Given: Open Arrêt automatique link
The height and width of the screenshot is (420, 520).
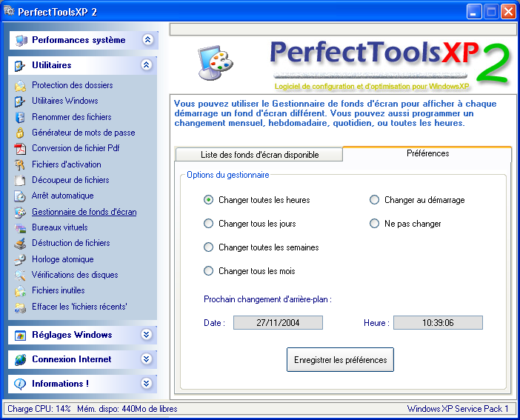Looking at the screenshot, I should (63, 196).
